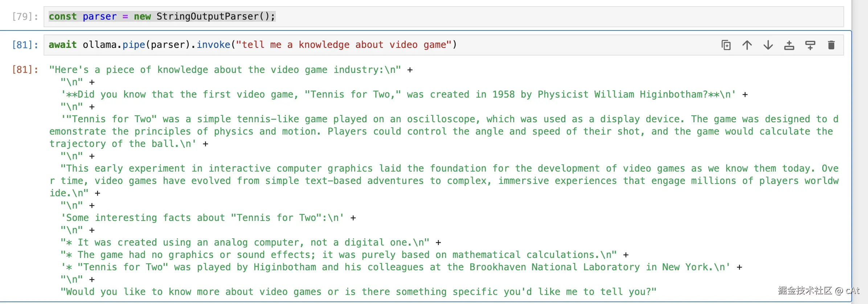Insert a cell above the current one
This screenshot has height=304, width=868.
789,45
